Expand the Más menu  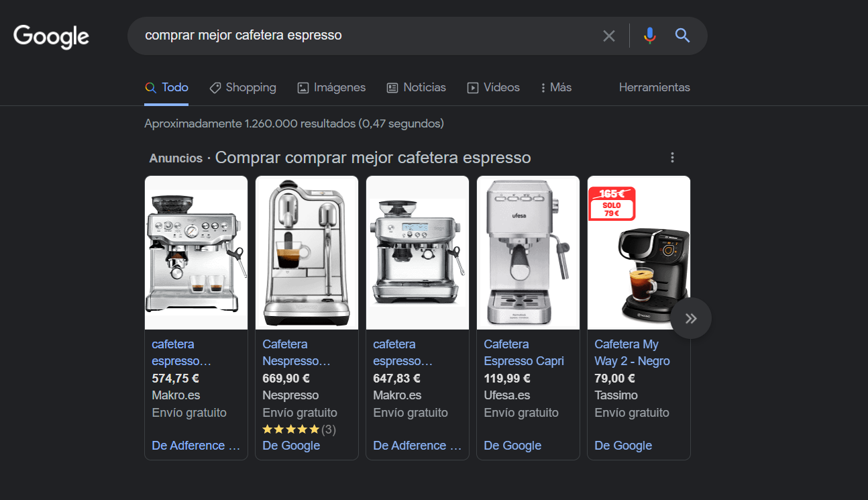[556, 88]
